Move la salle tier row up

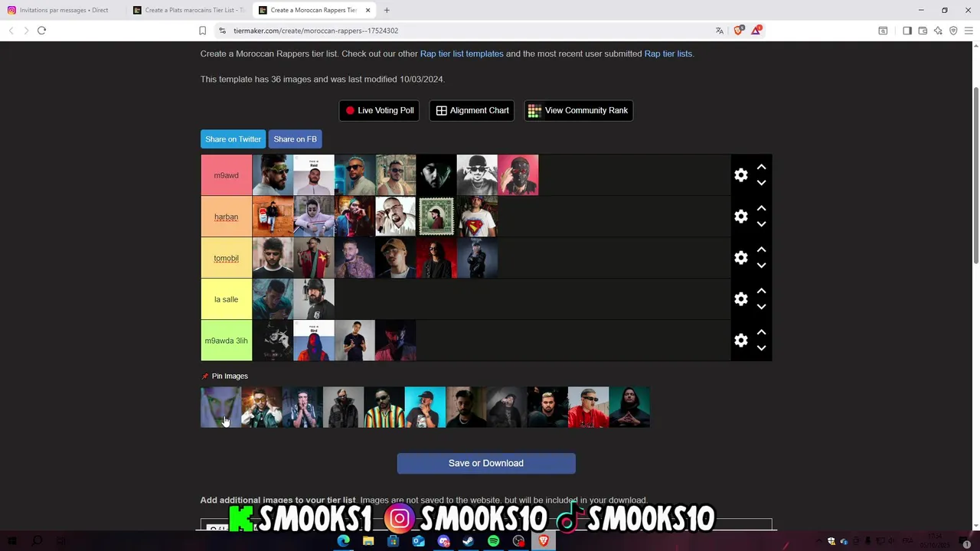point(761,291)
